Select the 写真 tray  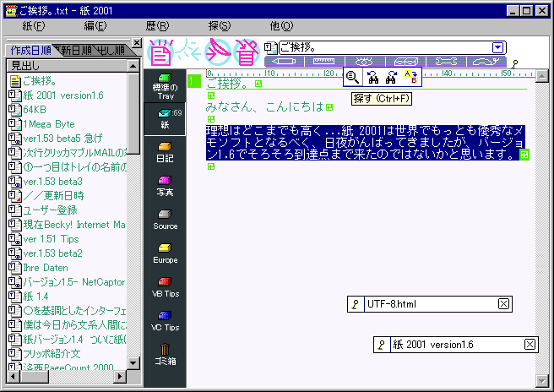[165, 187]
